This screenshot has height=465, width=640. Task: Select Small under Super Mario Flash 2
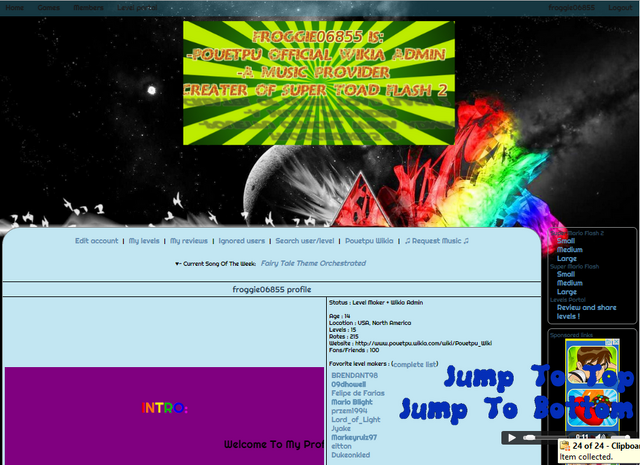tap(566, 241)
